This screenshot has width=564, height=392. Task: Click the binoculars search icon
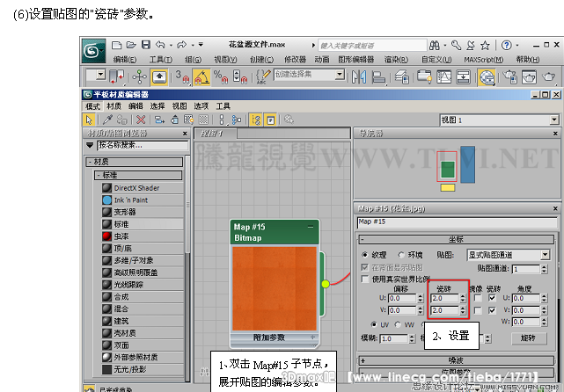point(434,46)
